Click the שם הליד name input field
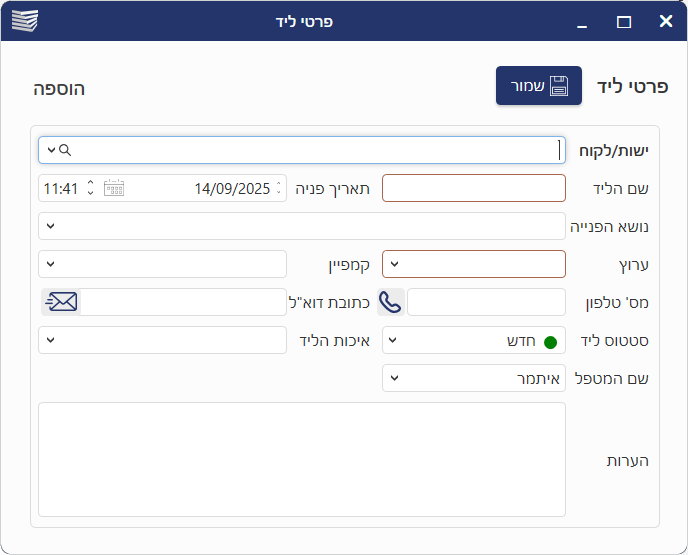Screen dimensions: 688x555 pos(474,188)
